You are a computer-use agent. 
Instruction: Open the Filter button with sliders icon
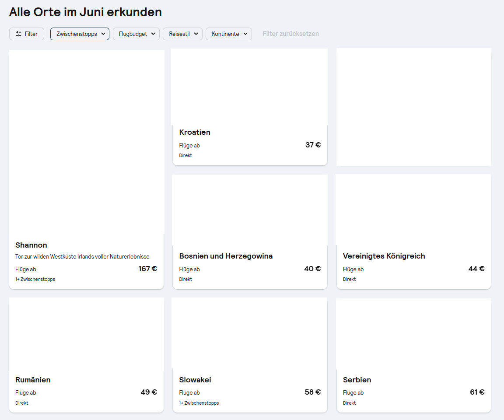(27, 34)
